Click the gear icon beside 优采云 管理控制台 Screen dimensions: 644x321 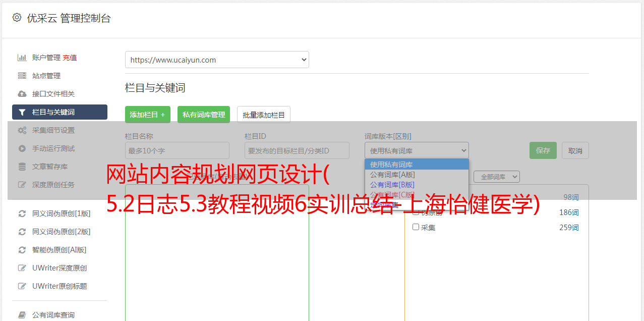(17, 18)
